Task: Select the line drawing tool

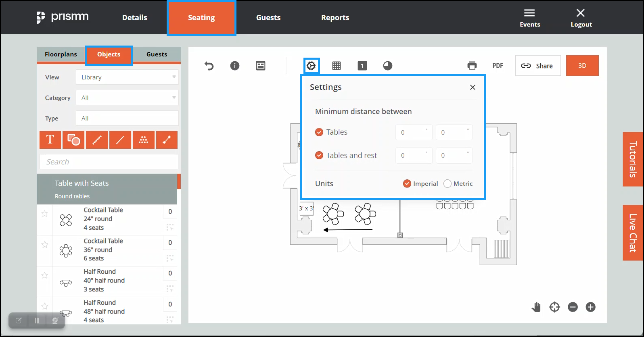Action: pyautogui.click(x=120, y=140)
